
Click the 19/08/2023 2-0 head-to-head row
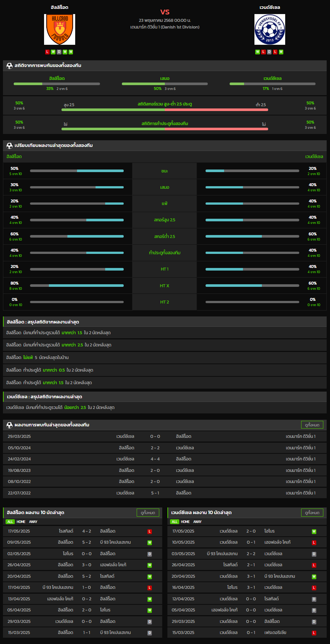[x=165, y=470]
